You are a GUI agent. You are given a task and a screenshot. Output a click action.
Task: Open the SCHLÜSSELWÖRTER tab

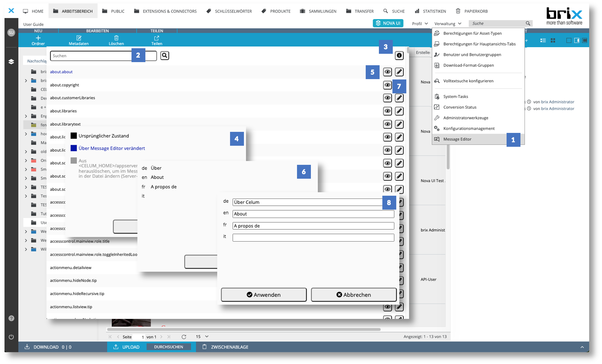pos(229,11)
